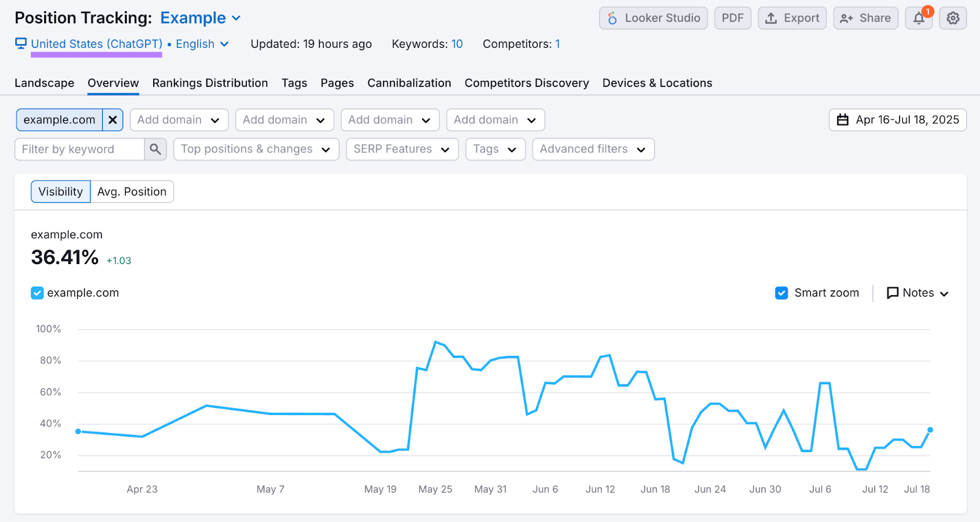Download the report with the PDF button
Viewport: 980px width, 522px height.
pos(733,18)
